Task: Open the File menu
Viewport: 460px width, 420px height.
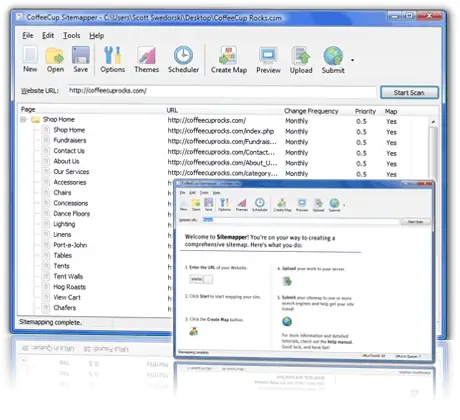Action: (x=28, y=35)
